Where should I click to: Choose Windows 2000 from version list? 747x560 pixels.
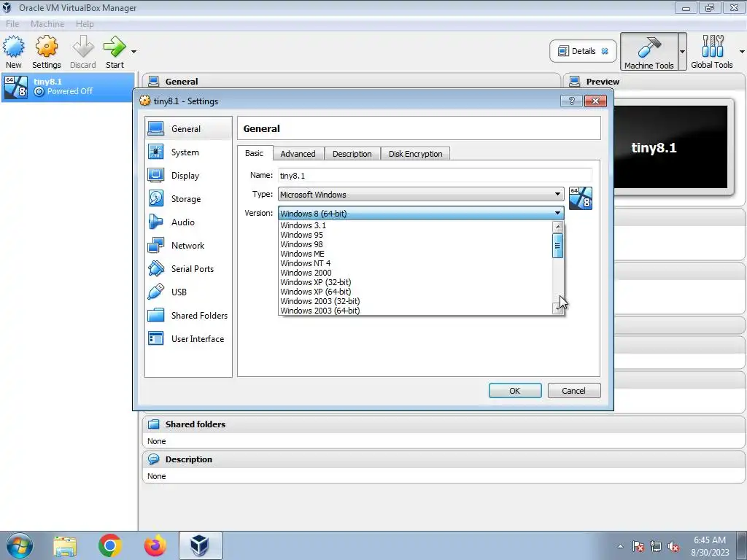[x=415, y=273]
